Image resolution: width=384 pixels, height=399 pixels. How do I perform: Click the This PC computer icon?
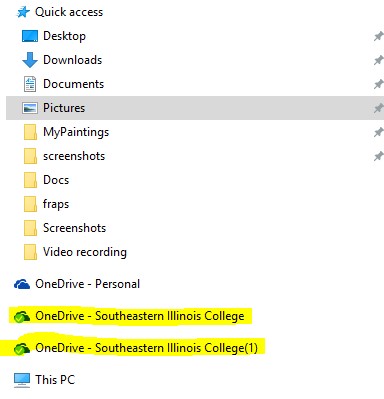pos(22,380)
